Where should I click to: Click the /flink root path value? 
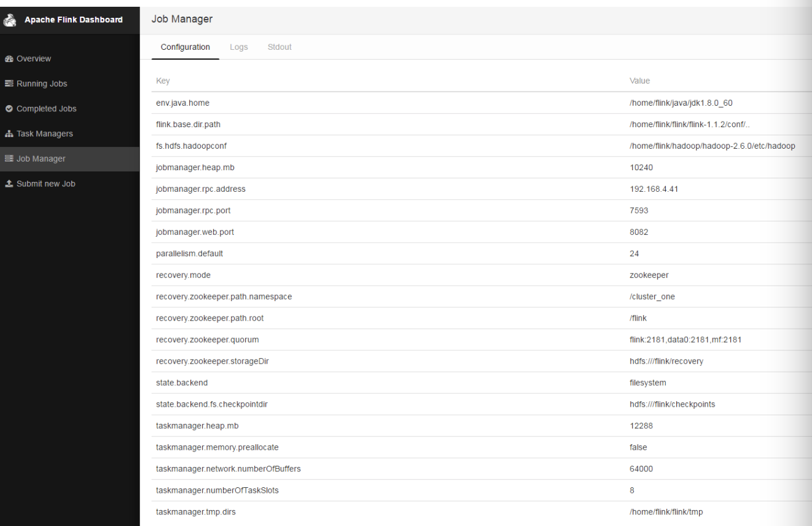tap(639, 318)
